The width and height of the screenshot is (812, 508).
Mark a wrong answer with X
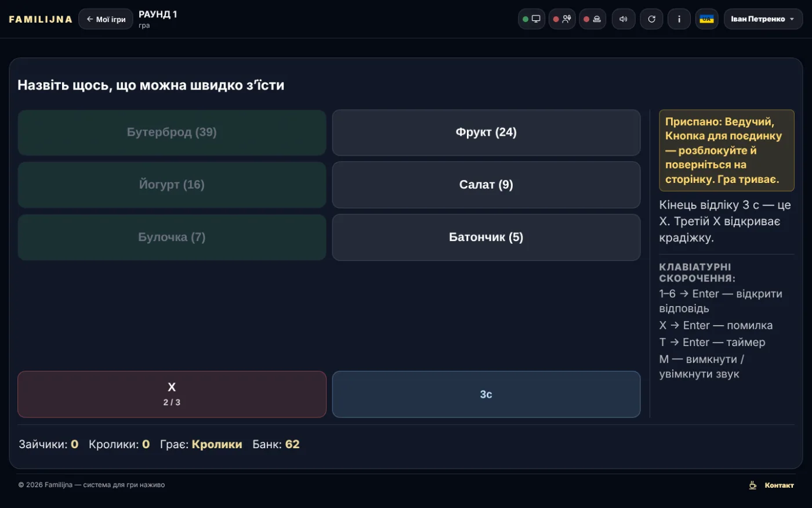(172, 394)
